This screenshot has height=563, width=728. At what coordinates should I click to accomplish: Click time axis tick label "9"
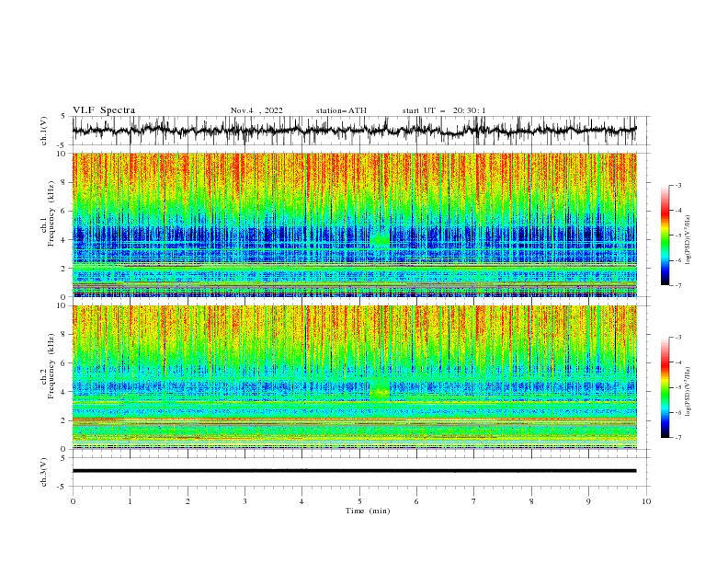click(x=588, y=501)
